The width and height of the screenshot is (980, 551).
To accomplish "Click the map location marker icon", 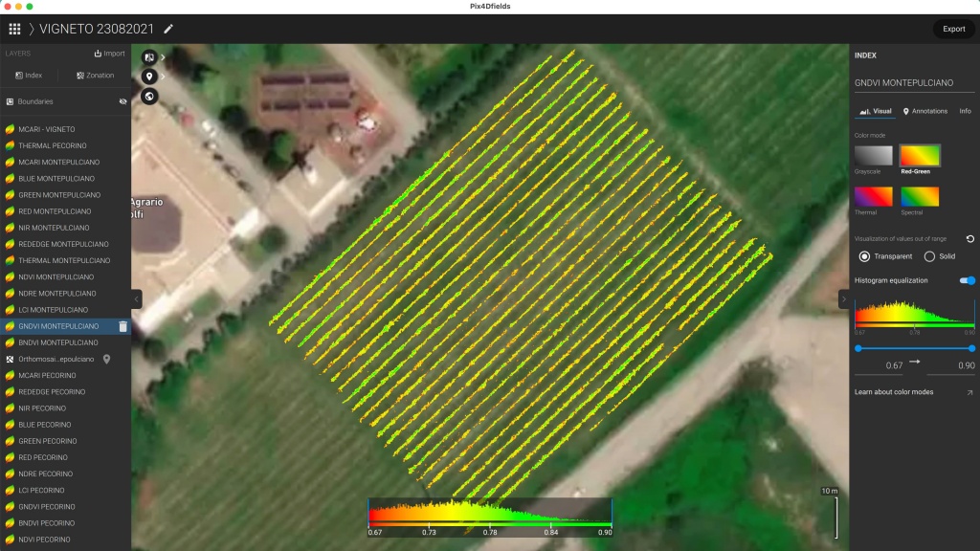I will tap(148, 77).
